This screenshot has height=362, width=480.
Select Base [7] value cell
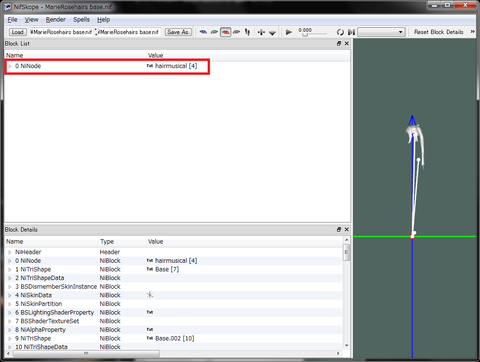pyautogui.click(x=167, y=269)
